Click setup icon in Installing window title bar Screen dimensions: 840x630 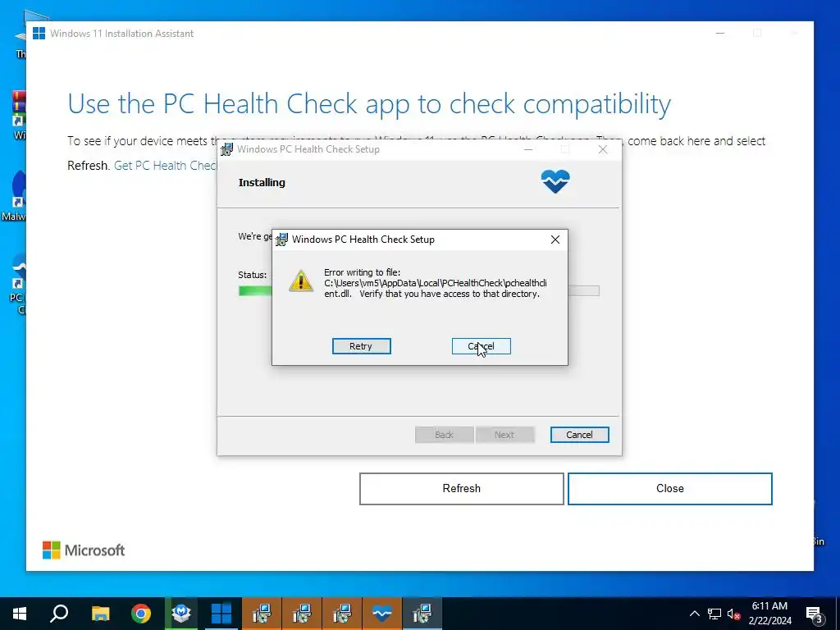[226, 149]
